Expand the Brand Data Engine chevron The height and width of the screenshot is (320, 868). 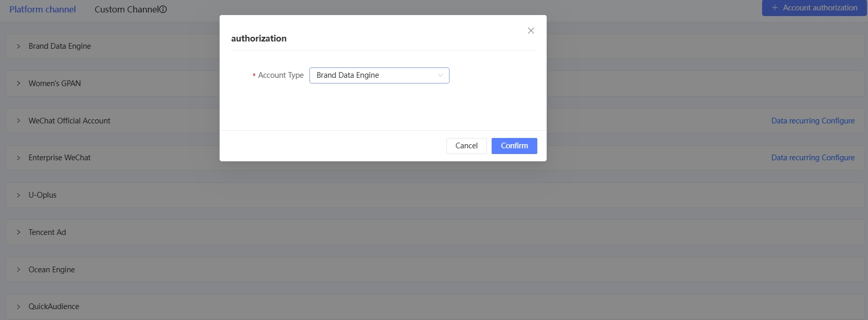pyautogui.click(x=19, y=46)
